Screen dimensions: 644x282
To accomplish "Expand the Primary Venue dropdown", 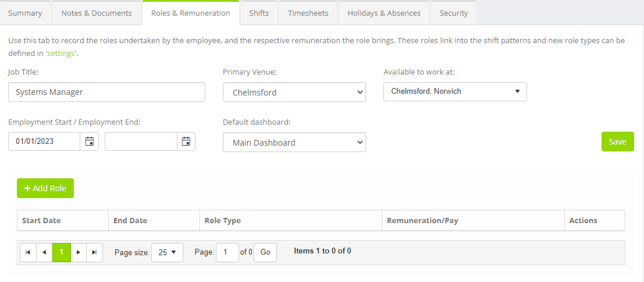I will point(294,92).
